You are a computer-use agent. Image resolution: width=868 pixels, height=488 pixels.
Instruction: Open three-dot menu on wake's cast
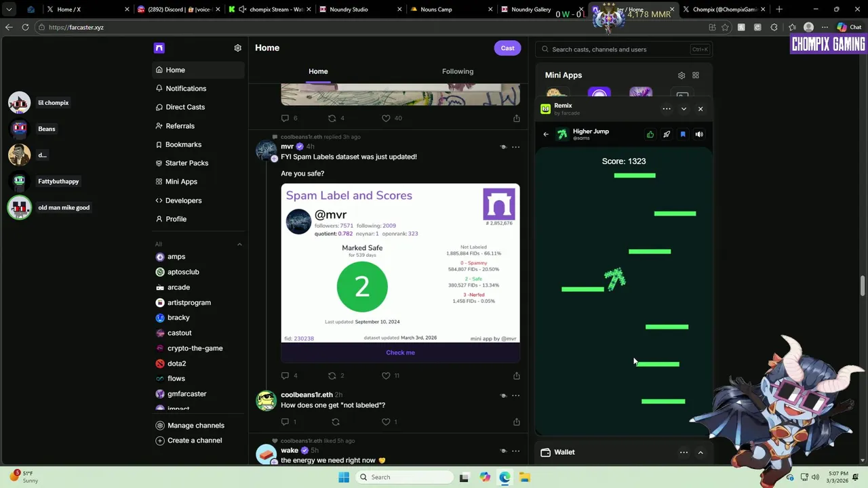[515, 451]
